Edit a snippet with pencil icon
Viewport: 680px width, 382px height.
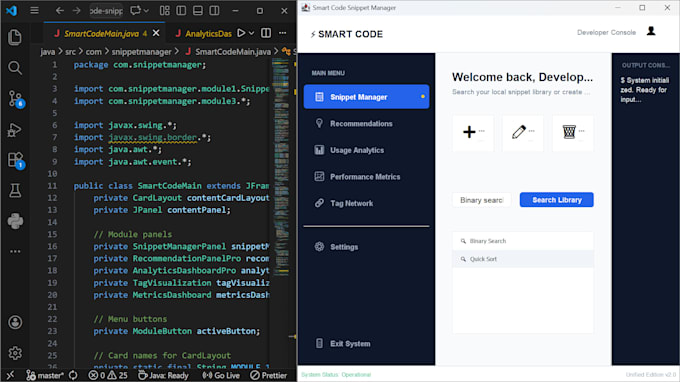pyautogui.click(x=523, y=132)
